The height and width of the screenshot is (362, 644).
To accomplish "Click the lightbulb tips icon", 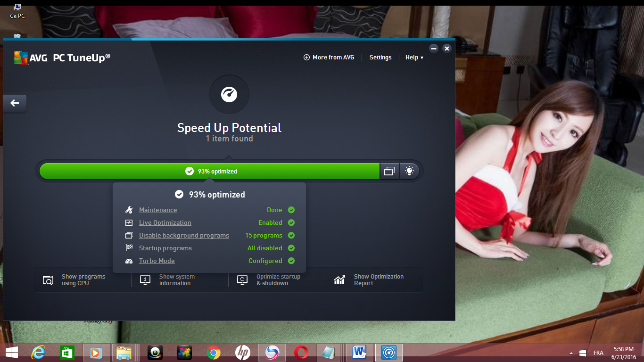I will [409, 171].
